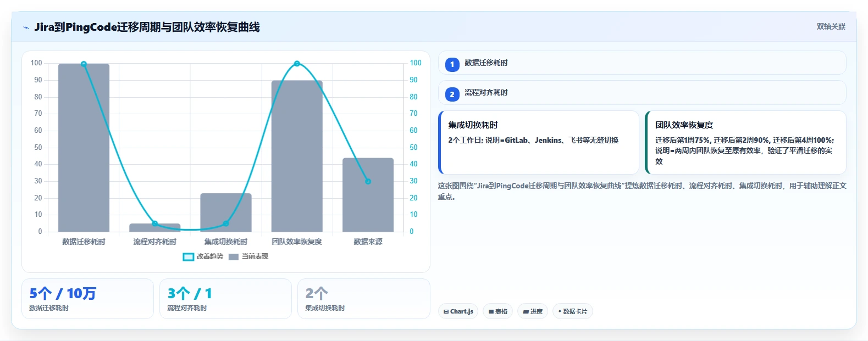Click the 数据卡片 tag chip
This screenshot has width=868, height=341.
(572, 311)
